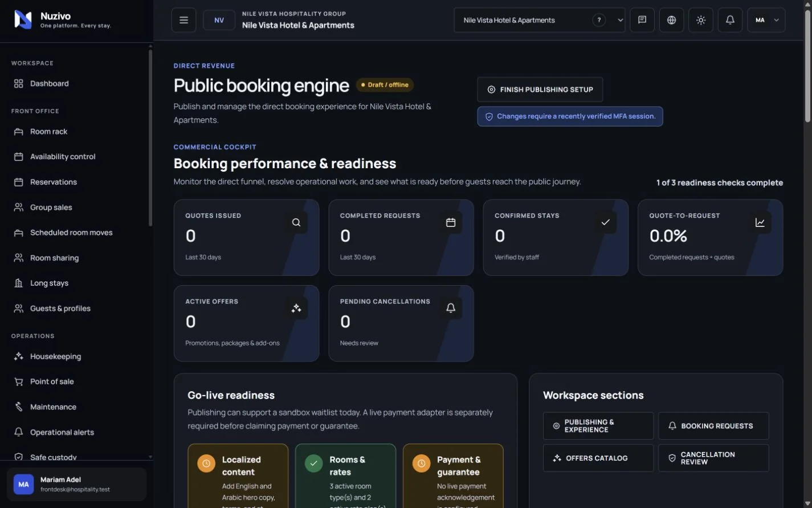
Task: Click the Nile Vista Hospitality Group header text
Action: (x=294, y=14)
